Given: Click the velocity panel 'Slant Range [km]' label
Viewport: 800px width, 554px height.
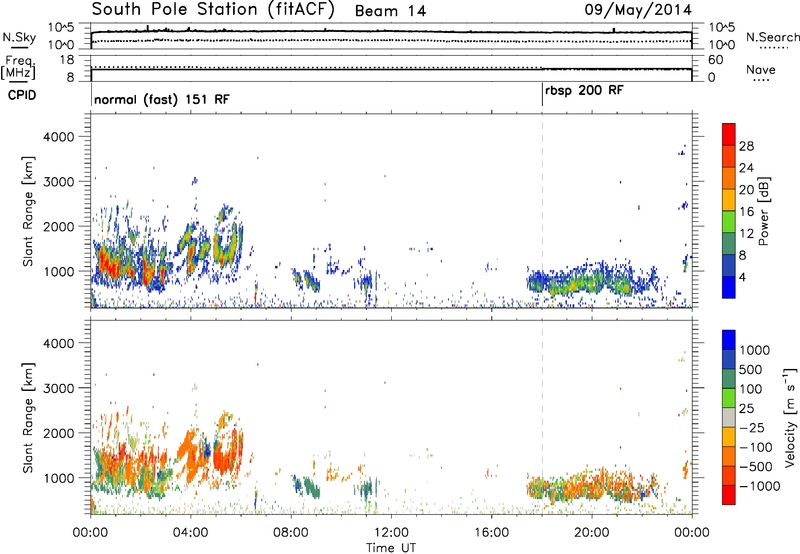Looking at the screenshot, I should (28, 417).
